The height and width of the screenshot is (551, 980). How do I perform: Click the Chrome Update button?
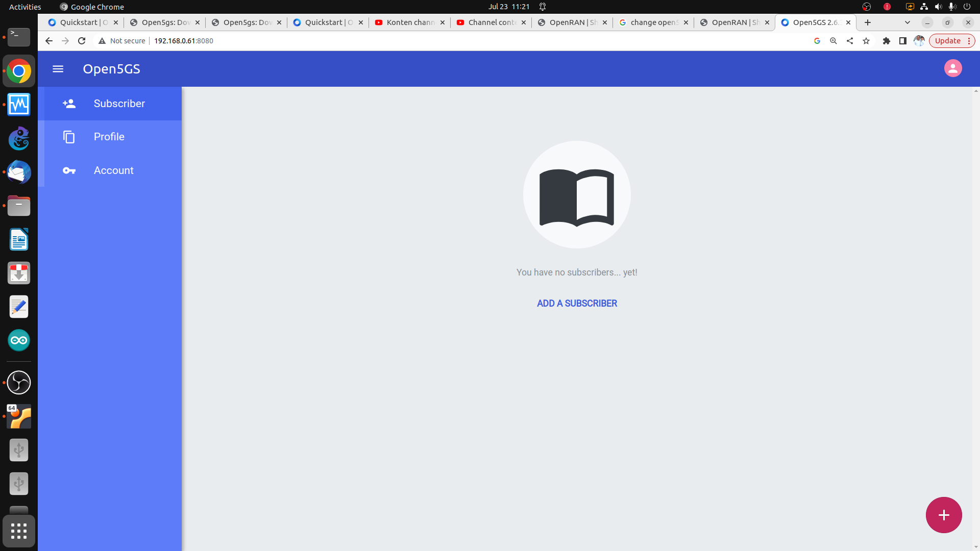pyautogui.click(x=947, y=41)
